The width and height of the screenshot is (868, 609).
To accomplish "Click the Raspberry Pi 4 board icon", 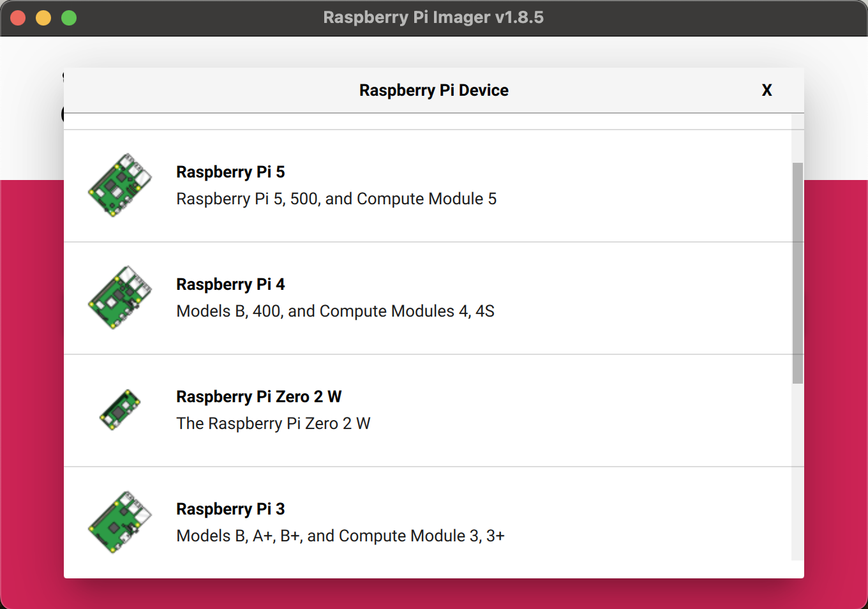I will (120, 297).
